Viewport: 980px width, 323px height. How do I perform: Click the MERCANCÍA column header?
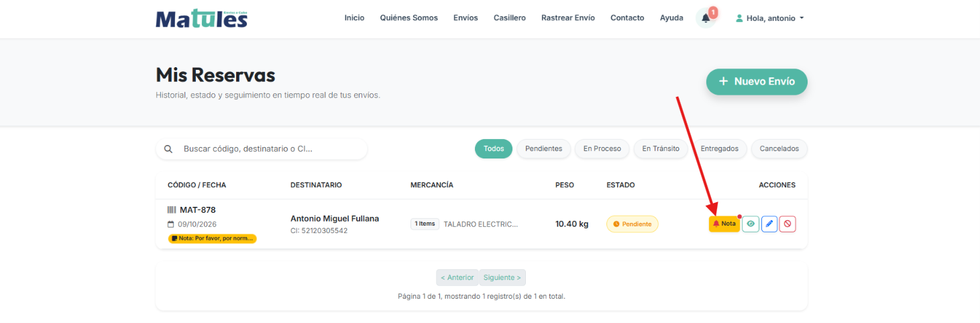432,185
